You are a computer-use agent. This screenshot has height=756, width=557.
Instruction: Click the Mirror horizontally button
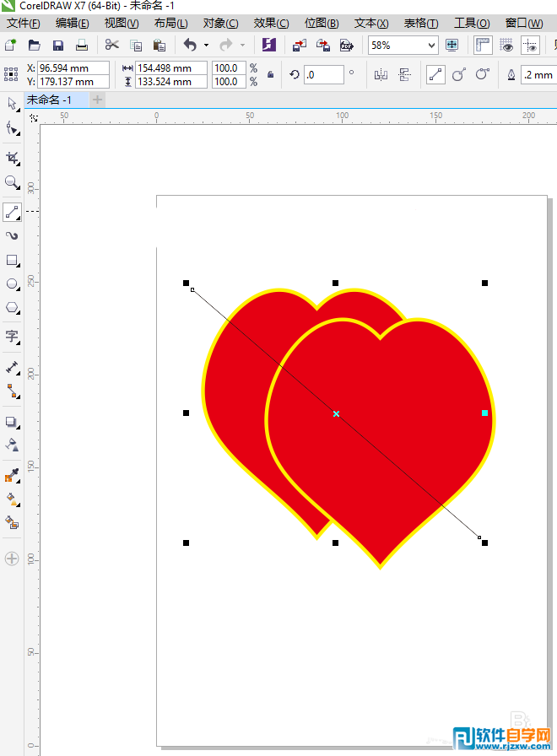click(x=381, y=75)
